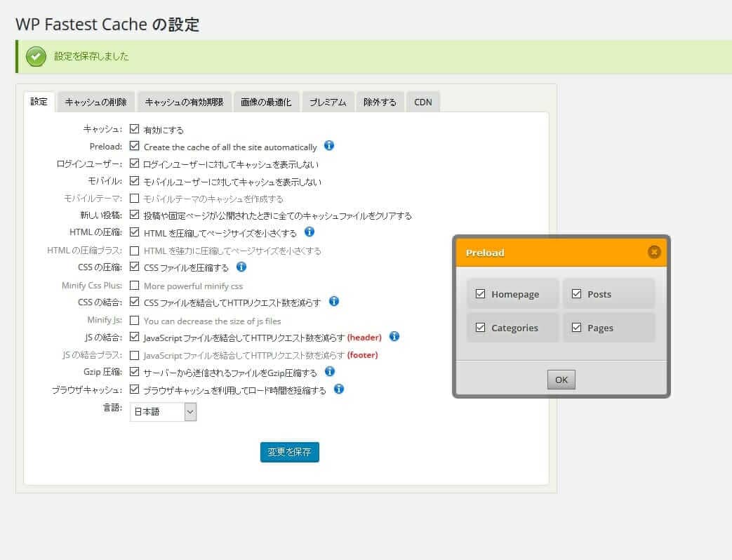The image size is (732, 560).
Task: Click the 変更を保存 button
Action: click(289, 452)
